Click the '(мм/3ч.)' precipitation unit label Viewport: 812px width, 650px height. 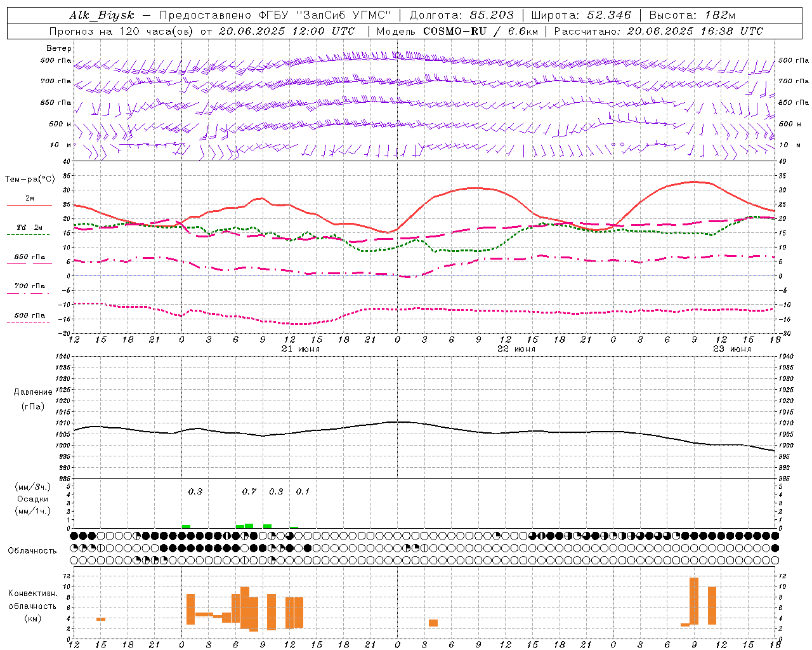(x=33, y=487)
